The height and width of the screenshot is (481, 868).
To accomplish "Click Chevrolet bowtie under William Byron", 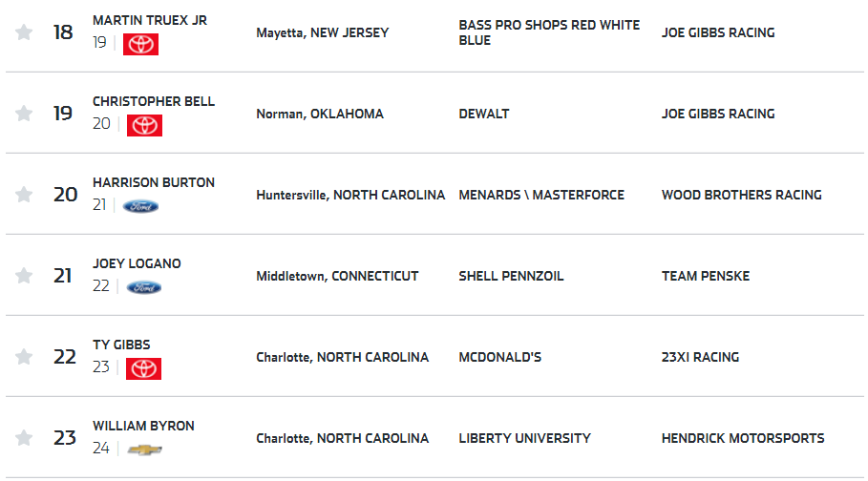I will click(x=144, y=450).
